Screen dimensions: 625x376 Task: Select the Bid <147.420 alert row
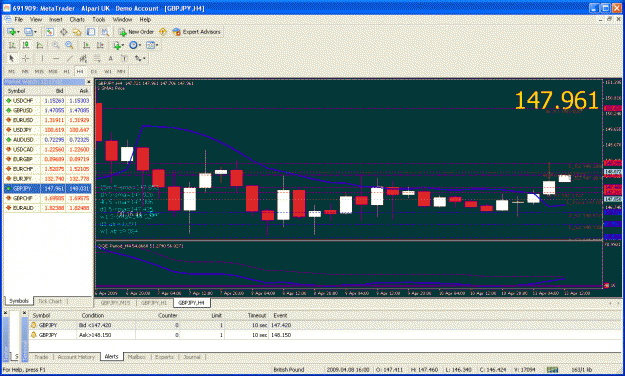325,325
